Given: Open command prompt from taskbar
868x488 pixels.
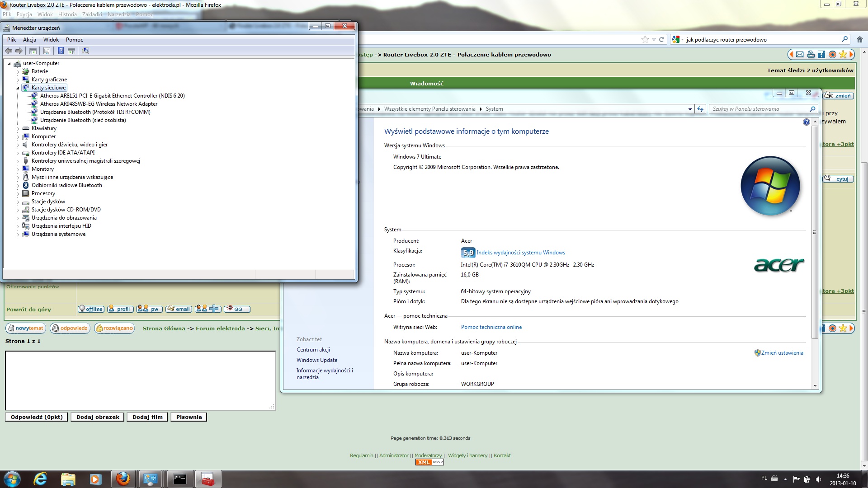Looking at the screenshot, I should coord(180,479).
